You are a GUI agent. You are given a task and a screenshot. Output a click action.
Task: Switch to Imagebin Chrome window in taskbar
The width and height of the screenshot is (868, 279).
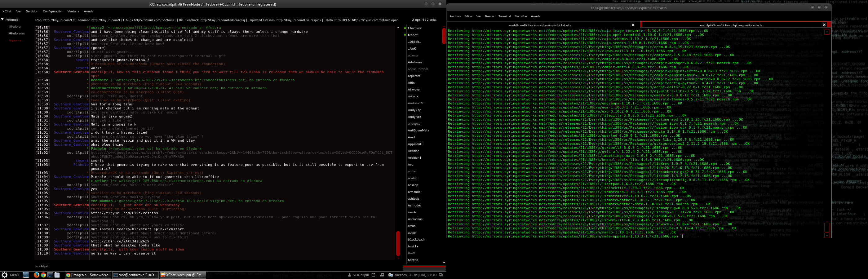pyautogui.click(x=88, y=275)
